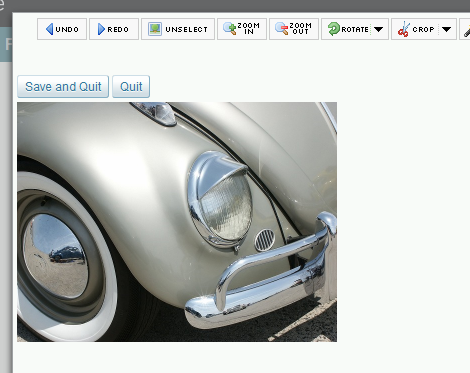Click the REDO text label
The height and width of the screenshot is (373, 470).
(118, 29)
